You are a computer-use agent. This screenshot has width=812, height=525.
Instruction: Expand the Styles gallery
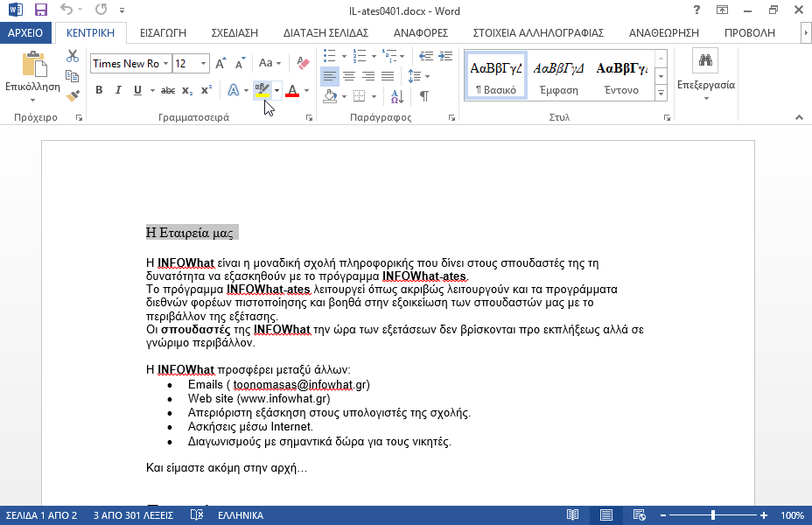[661, 94]
